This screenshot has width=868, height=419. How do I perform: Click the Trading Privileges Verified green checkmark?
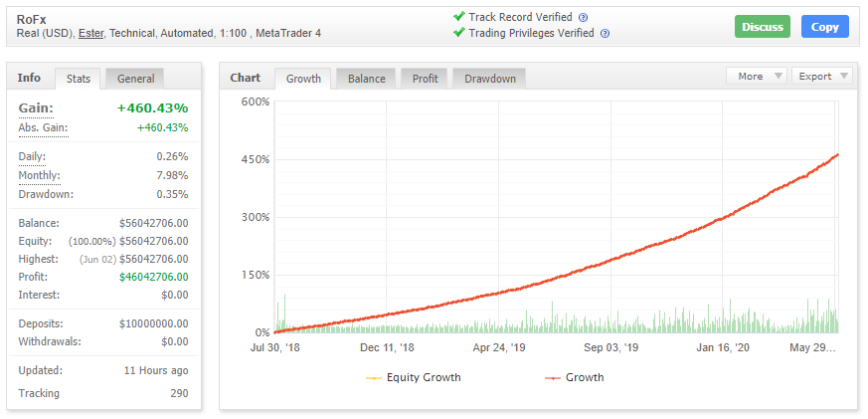click(459, 32)
